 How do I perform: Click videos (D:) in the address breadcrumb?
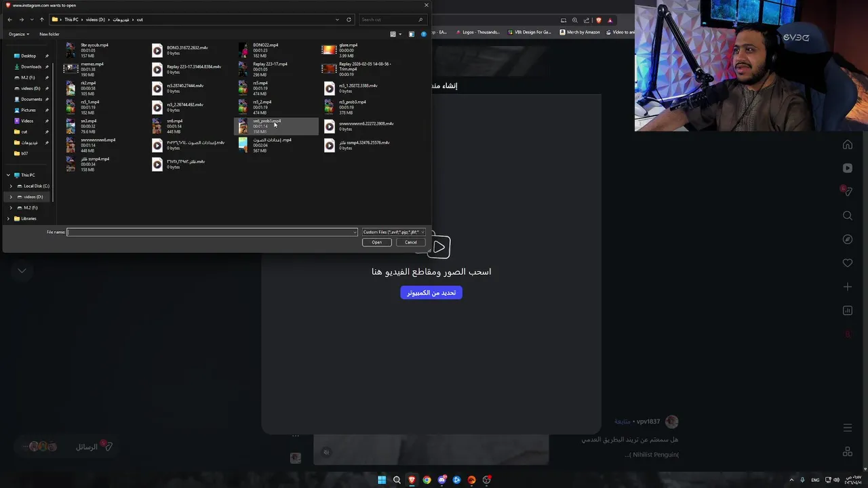(x=96, y=20)
